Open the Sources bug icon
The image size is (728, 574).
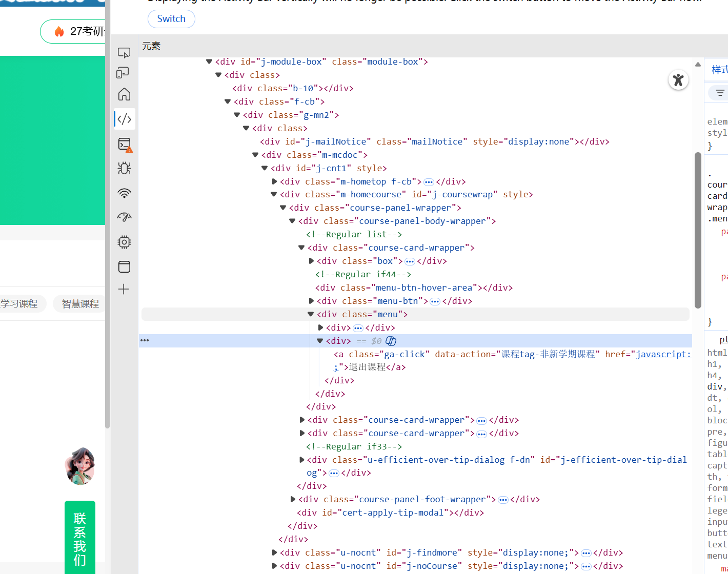tap(124, 168)
